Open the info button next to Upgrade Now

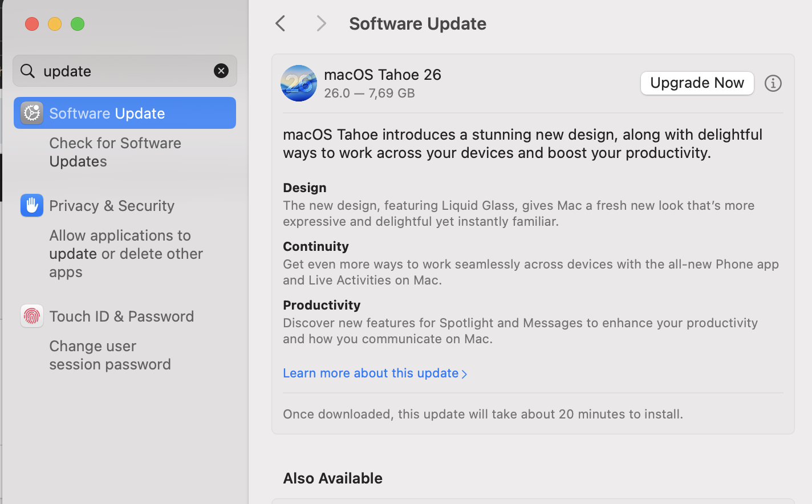pyautogui.click(x=773, y=83)
